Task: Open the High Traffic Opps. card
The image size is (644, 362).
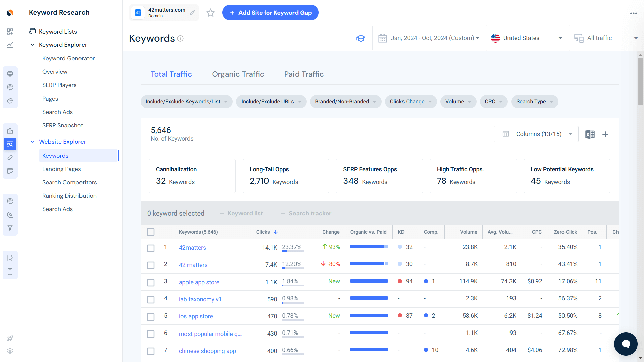Action: [473, 176]
